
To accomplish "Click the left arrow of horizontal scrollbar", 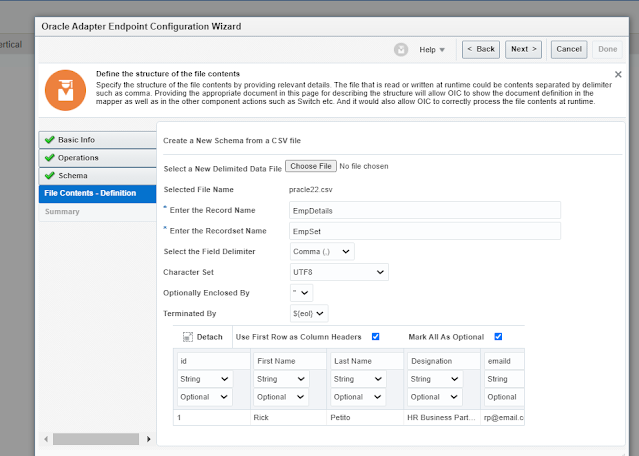I will pos(46,439).
